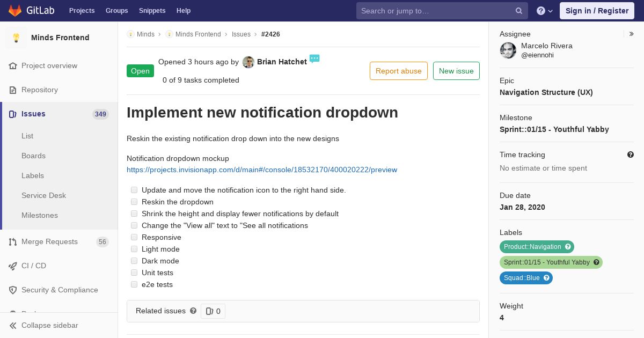Click the CI / CD rocket icon
Image resolution: width=644 pixels, height=338 pixels.
pos(13,266)
